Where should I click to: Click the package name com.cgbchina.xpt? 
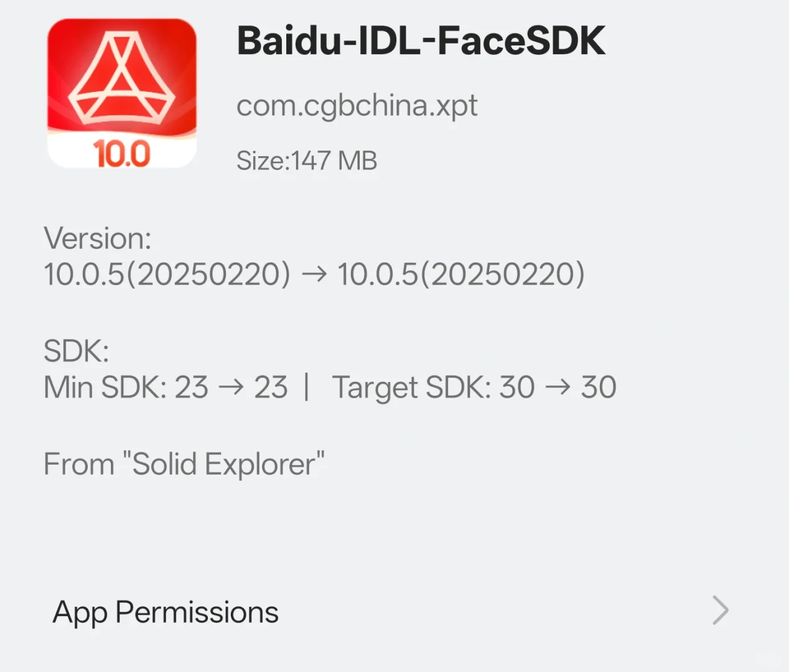tap(357, 106)
